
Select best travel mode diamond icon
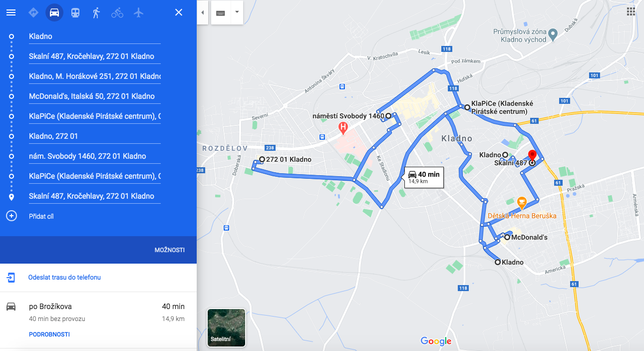(x=33, y=12)
